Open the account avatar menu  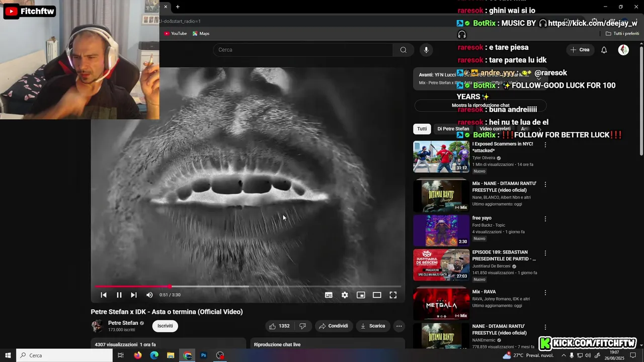(623, 50)
